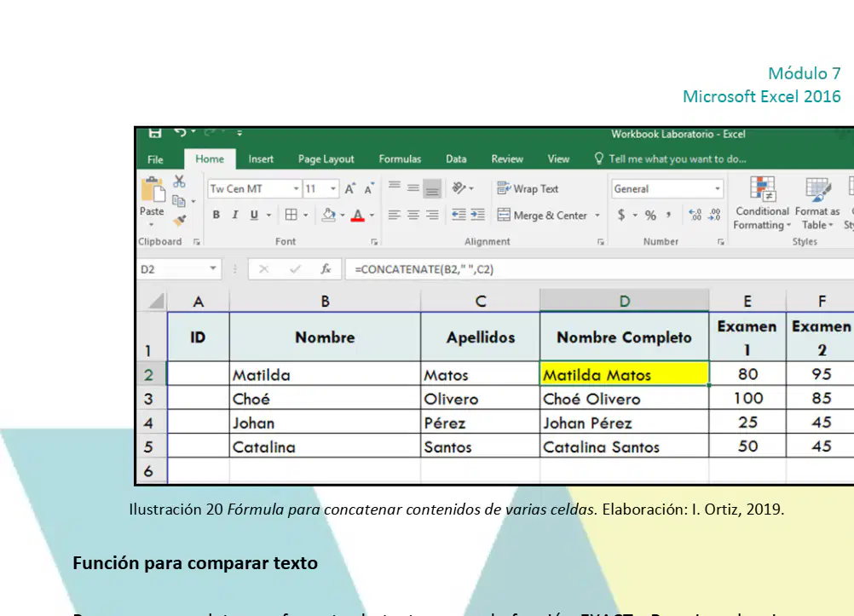Screen dimensions: 854x616
Task: Open Fill Color dropdown arrow
Action: pos(343,216)
